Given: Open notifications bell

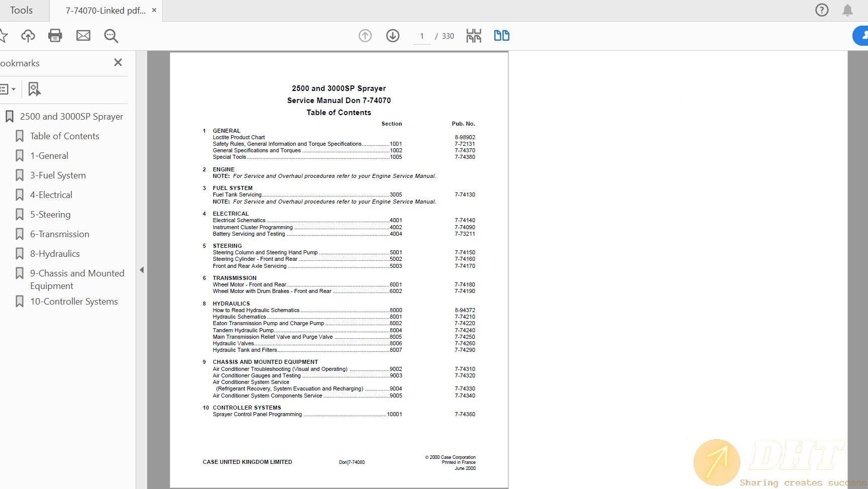Looking at the screenshot, I should [x=847, y=10].
